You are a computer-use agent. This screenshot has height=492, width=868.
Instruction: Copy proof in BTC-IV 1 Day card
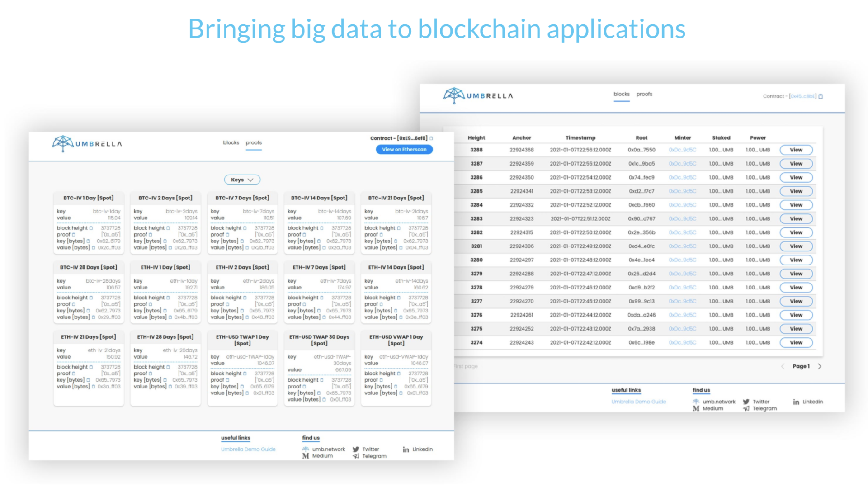click(74, 235)
